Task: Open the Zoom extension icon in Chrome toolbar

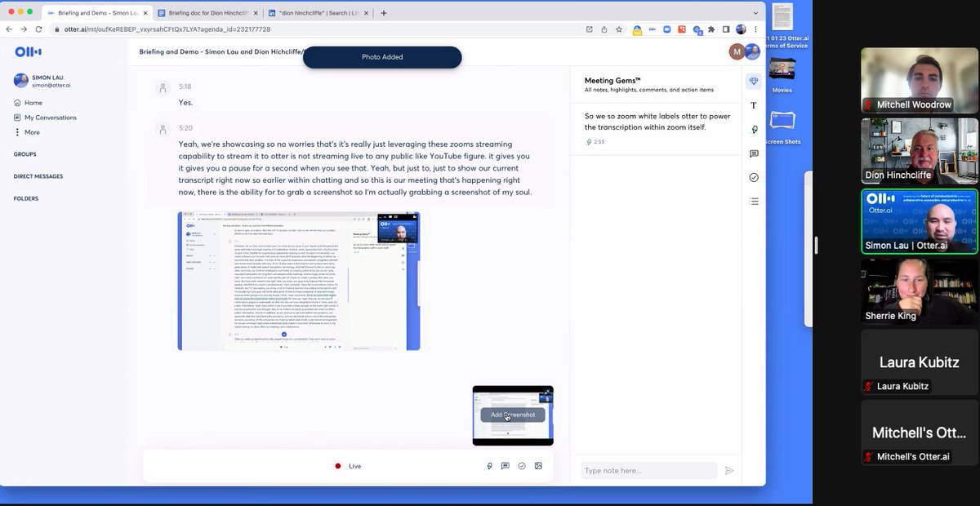Action: (x=667, y=29)
